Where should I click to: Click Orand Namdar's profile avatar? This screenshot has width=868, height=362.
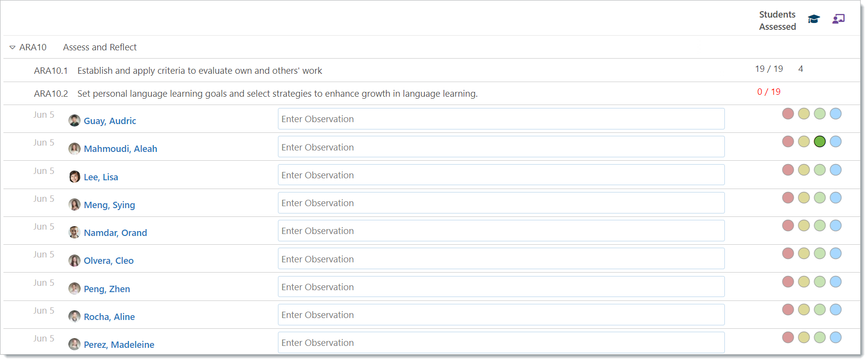point(74,233)
